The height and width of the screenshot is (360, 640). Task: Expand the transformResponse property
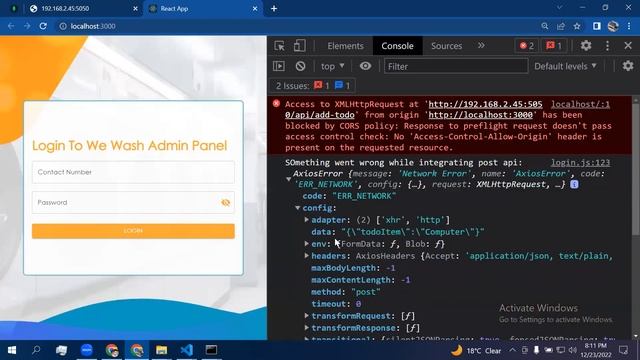coord(307,328)
